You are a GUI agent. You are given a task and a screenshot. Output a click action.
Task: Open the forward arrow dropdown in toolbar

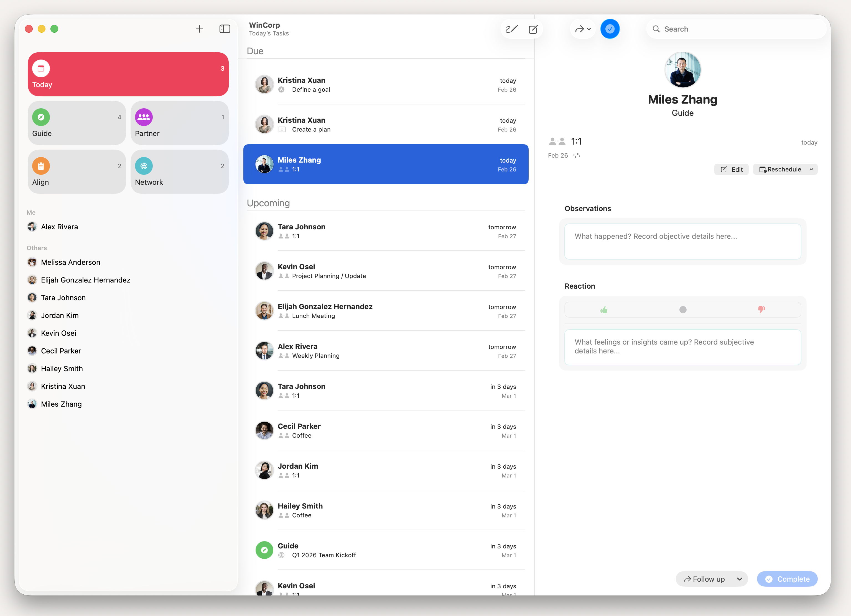coord(583,29)
